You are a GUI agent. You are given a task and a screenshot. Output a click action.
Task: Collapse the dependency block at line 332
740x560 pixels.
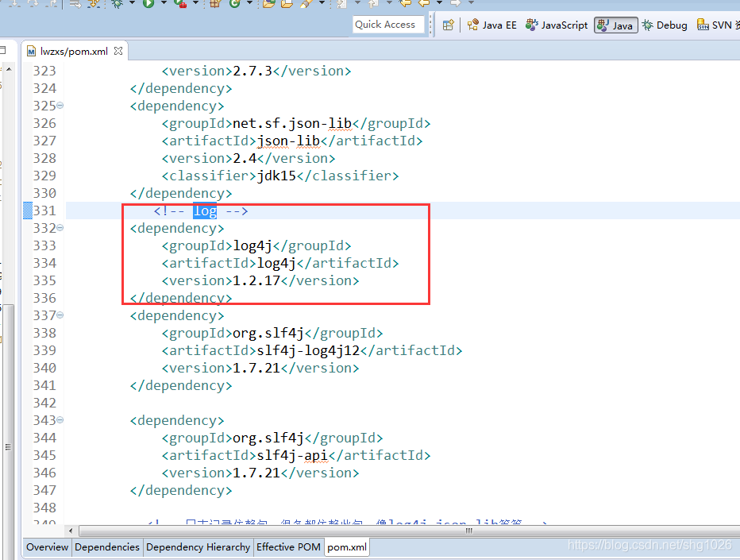tap(60, 228)
